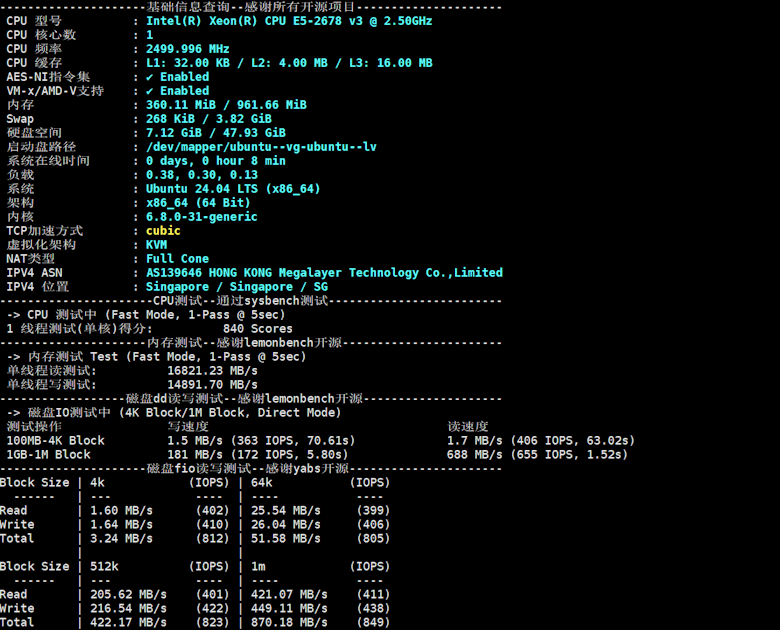This screenshot has height=630, width=780.
Task: Click 1m total value '870.18 MB/s'
Action: [x=290, y=623]
